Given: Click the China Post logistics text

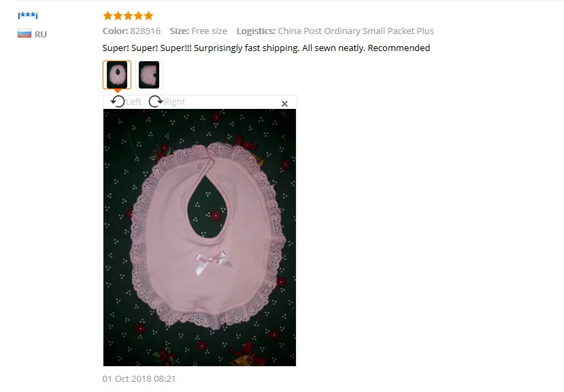Looking at the screenshot, I should (x=356, y=31).
